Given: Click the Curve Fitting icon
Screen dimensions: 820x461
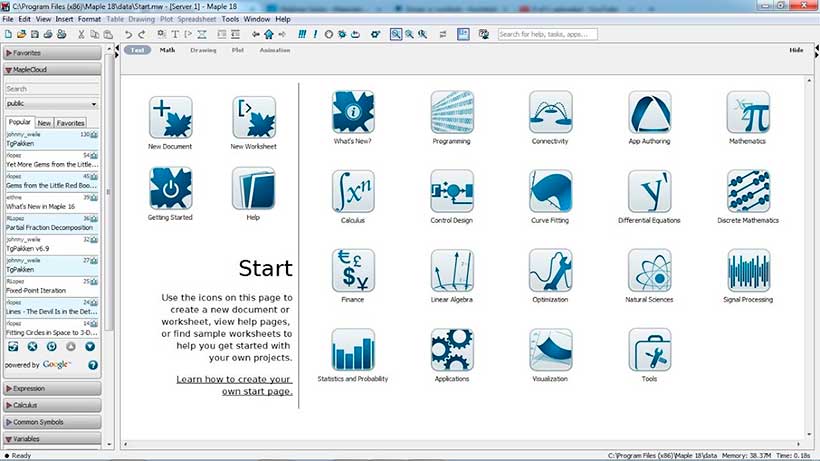Looking at the screenshot, I should tap(551, 189).
